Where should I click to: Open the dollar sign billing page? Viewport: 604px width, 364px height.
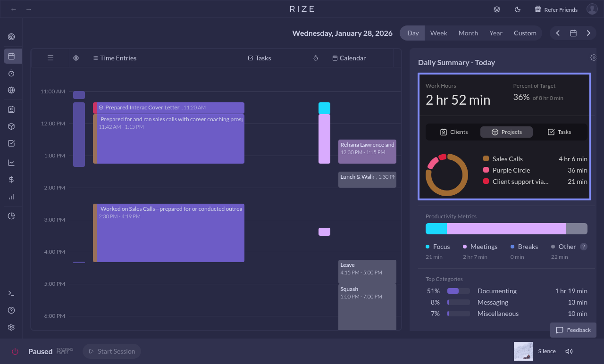pyautogui.click(x=11, y=180)
